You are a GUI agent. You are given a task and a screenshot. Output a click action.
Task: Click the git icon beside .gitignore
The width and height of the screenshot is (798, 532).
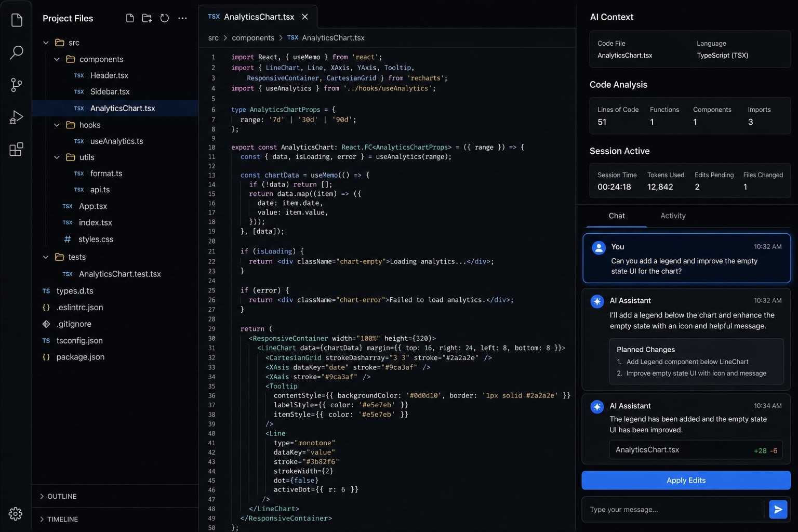pyautogui.click(x=46, y=324)
